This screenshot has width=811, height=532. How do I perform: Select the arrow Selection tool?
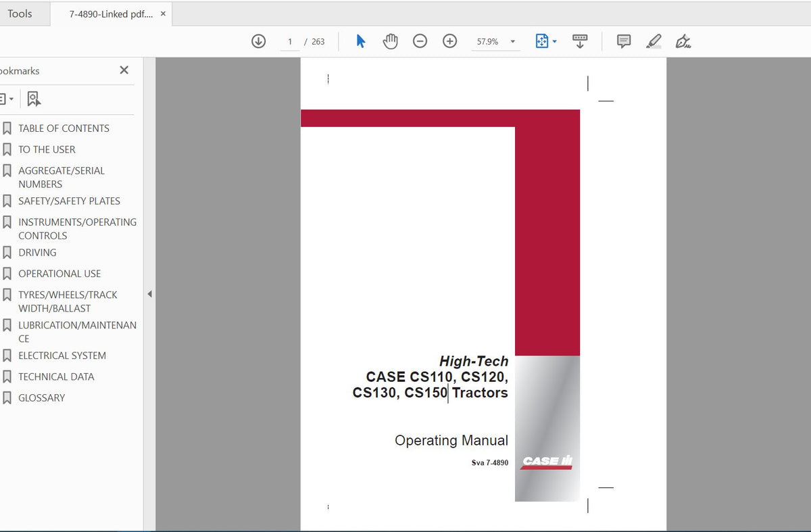pyautogui.click(x=361, y=41)
